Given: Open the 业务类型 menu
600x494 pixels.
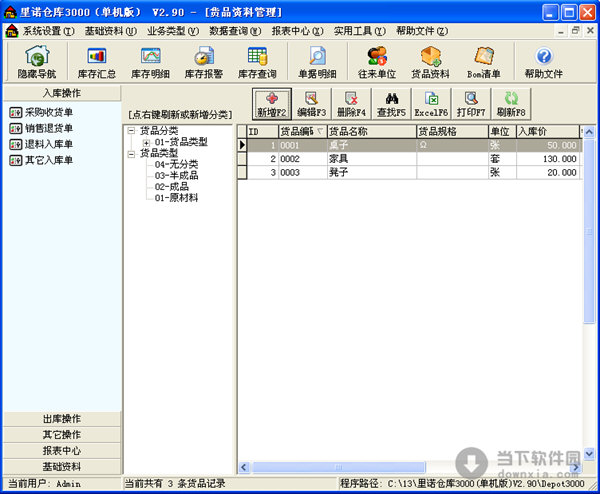Looking at the screenshot, I should coord(173,31).
